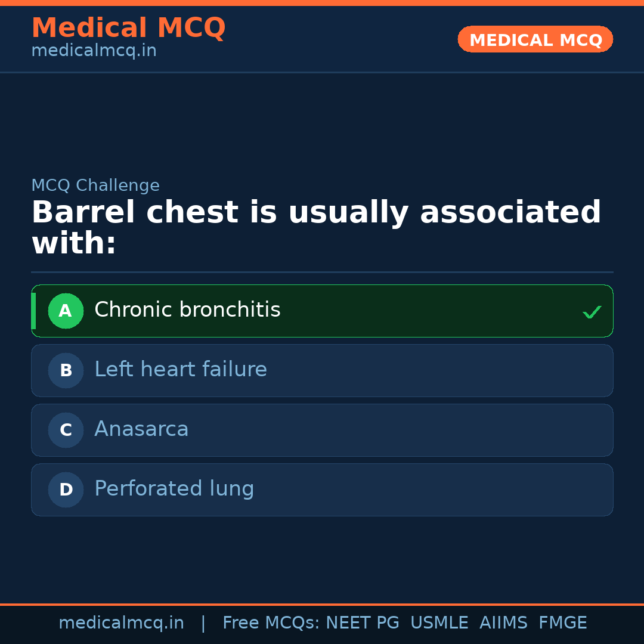Screen dimensions: 644x644
Task: Select the circular A badge icon
Action: (x=66, y=311)
